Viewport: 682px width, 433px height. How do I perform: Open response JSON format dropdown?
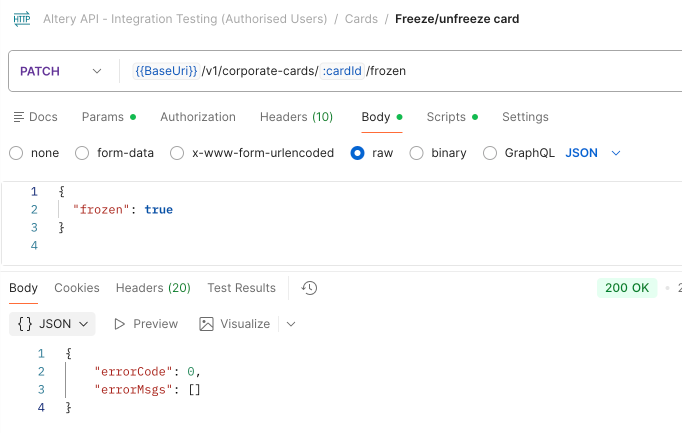pos(52,324)
